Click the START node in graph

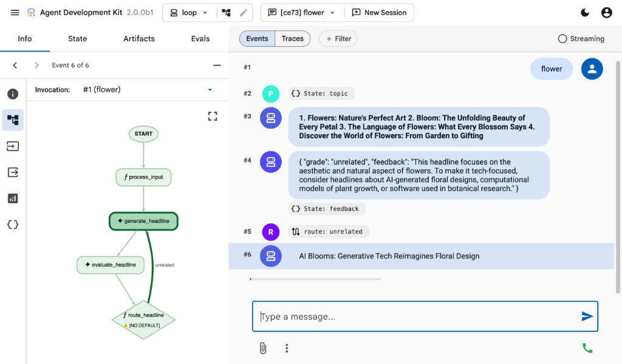(x=143, y=134)
